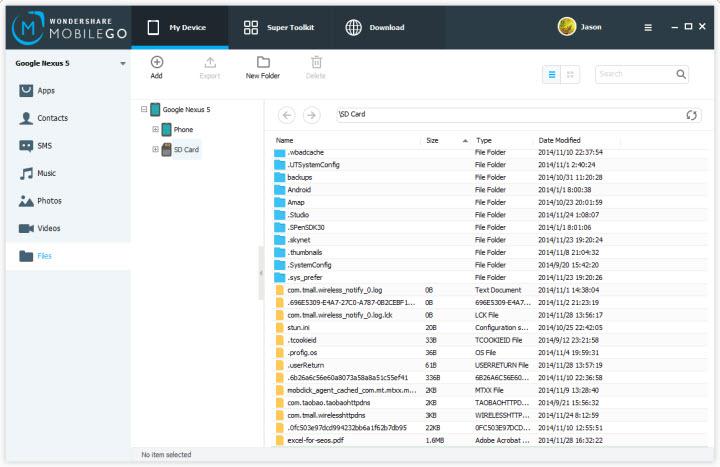The image size is (720, 467).
Task: Open the Photos section
Action: (68, 201)
